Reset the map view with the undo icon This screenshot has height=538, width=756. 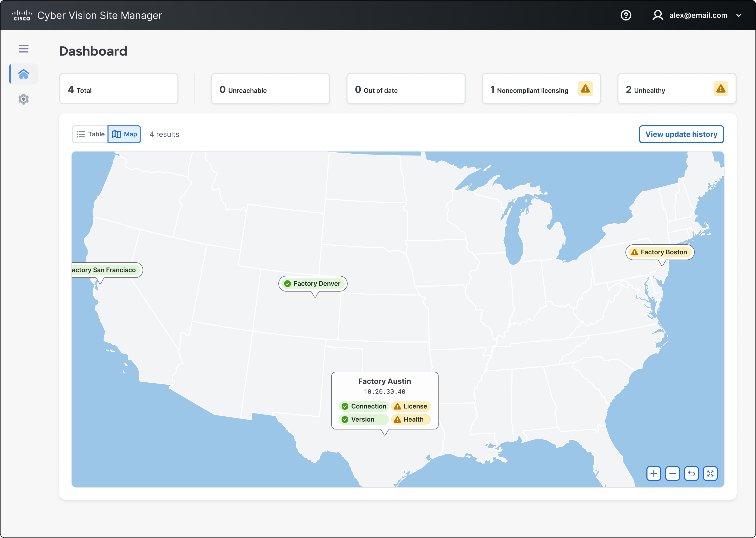tap(692, 474)
